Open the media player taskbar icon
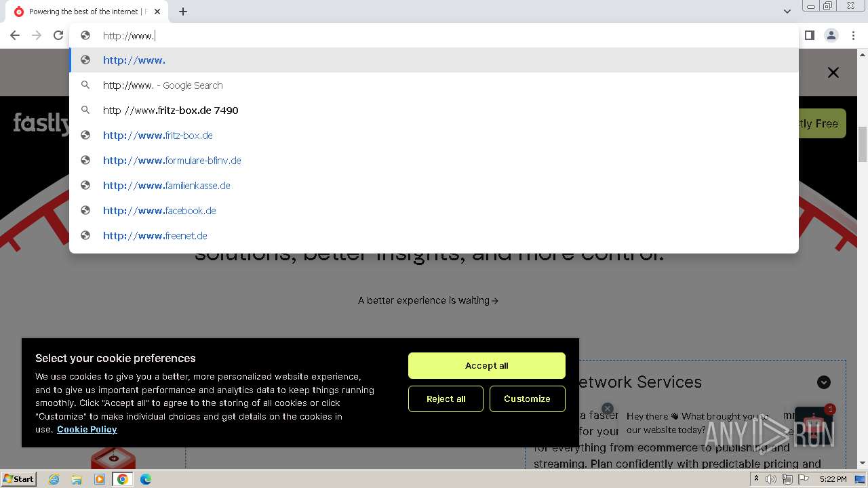 100,479
